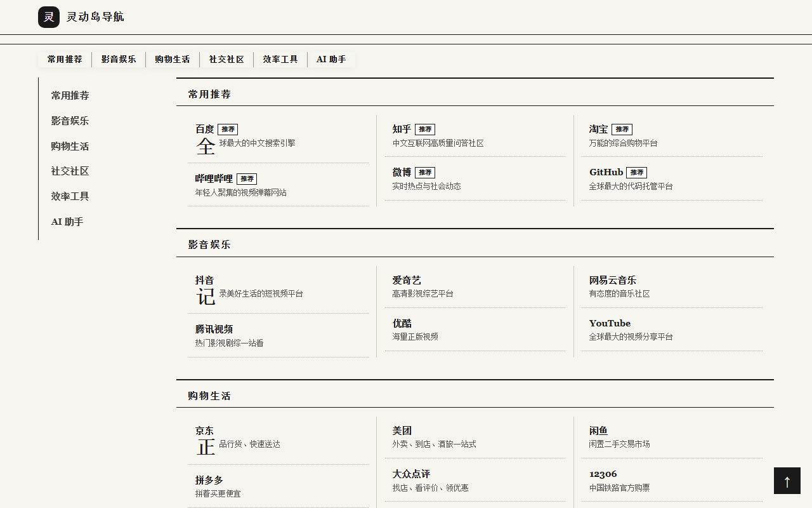Click the text 中国铁路官方购票
The width and height of the screenshot is (812, 508).
[620, 488]
